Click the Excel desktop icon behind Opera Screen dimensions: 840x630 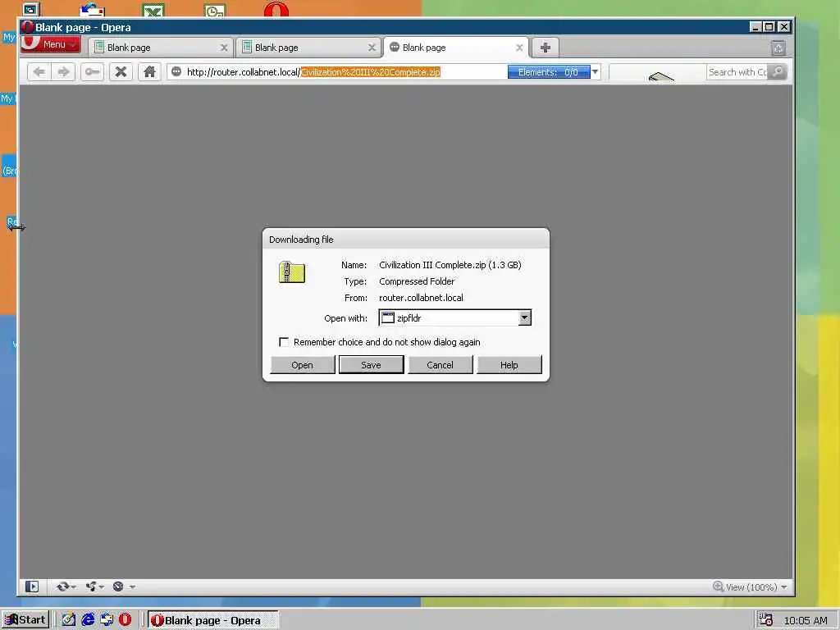pos(153,10)
